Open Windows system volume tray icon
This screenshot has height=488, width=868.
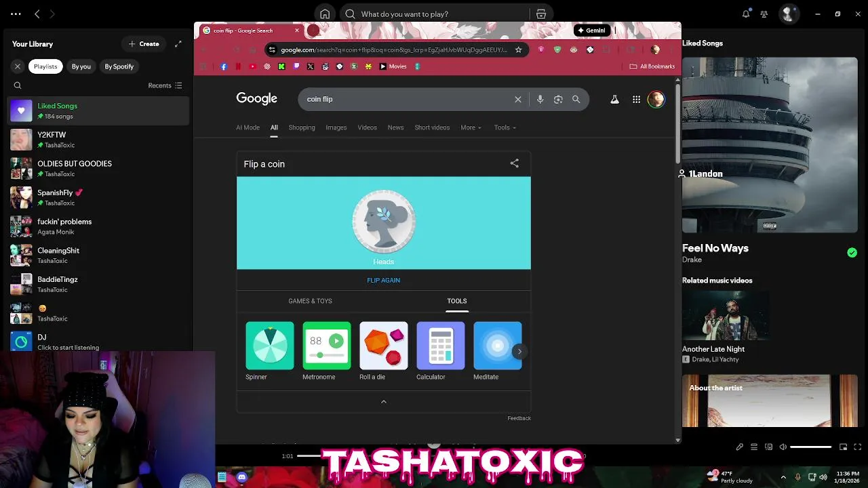pos(824,477)
